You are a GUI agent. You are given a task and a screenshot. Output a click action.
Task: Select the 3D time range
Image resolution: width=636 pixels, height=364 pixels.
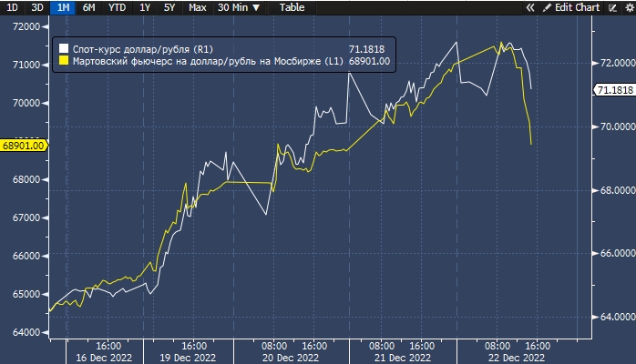point(37,7)
